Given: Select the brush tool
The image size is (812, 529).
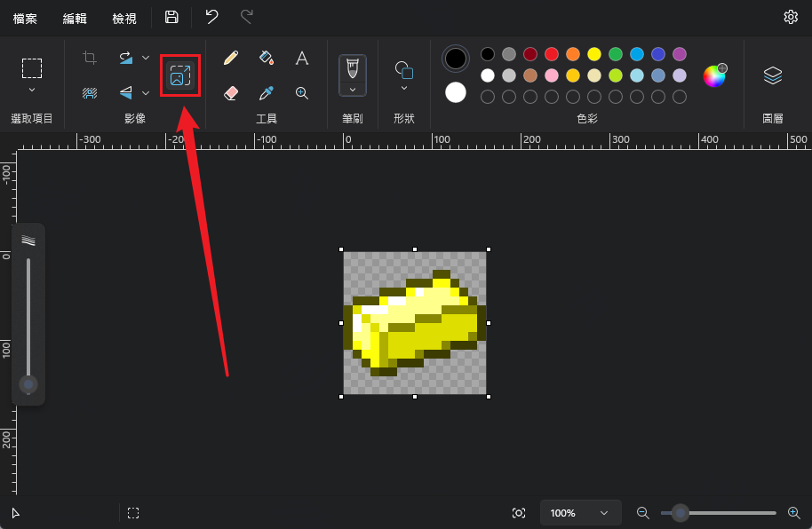Looking at the screenshot, I should 353,69.
